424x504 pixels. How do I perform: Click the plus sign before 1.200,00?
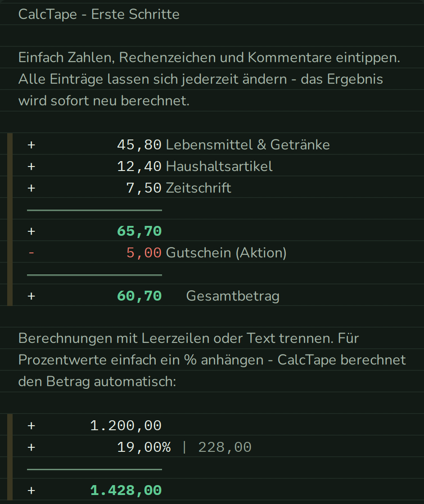(x=31, y=426)
